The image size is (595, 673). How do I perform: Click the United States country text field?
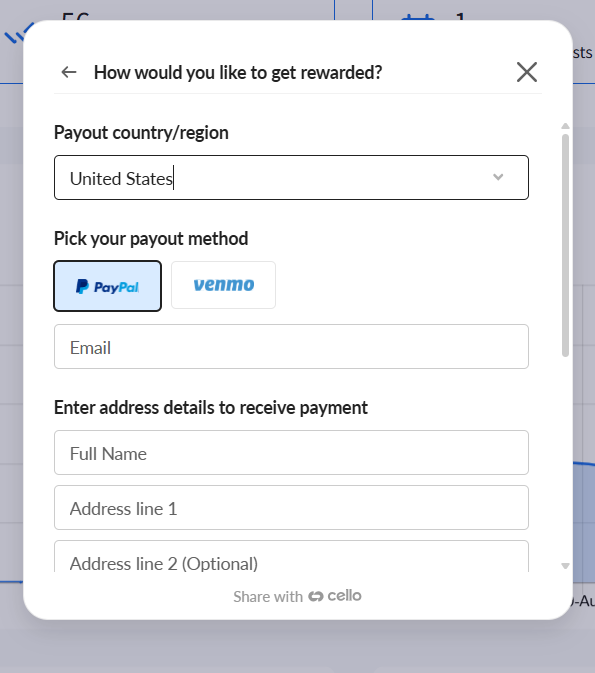(x=291, y=177)
